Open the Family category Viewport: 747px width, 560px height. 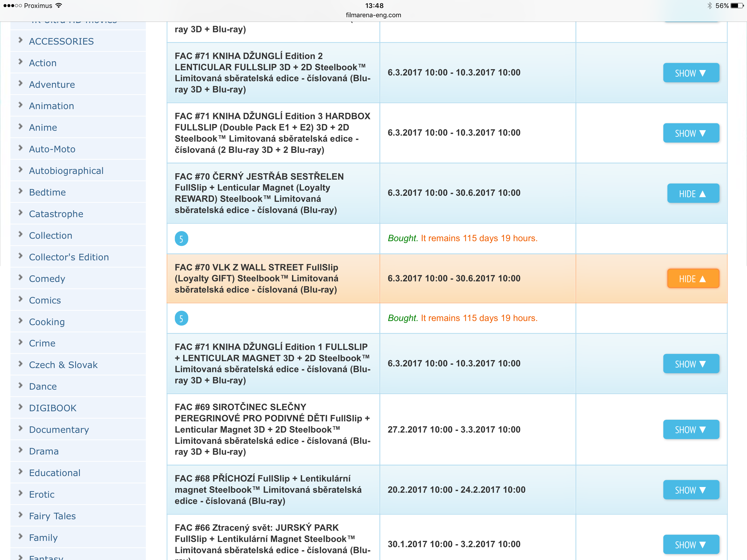(x=43, y=538)
